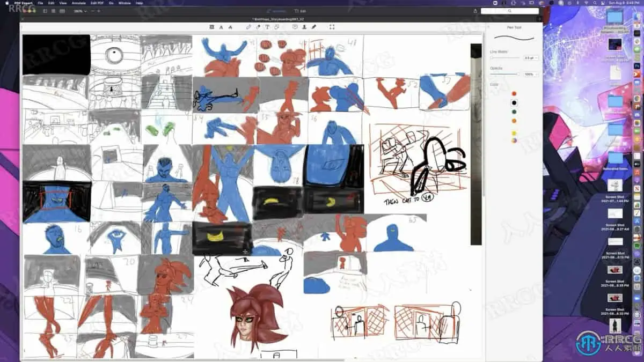Select the strikethrough text tool
Viewport: 644px width, 362px height.
(x=230, y=27)
